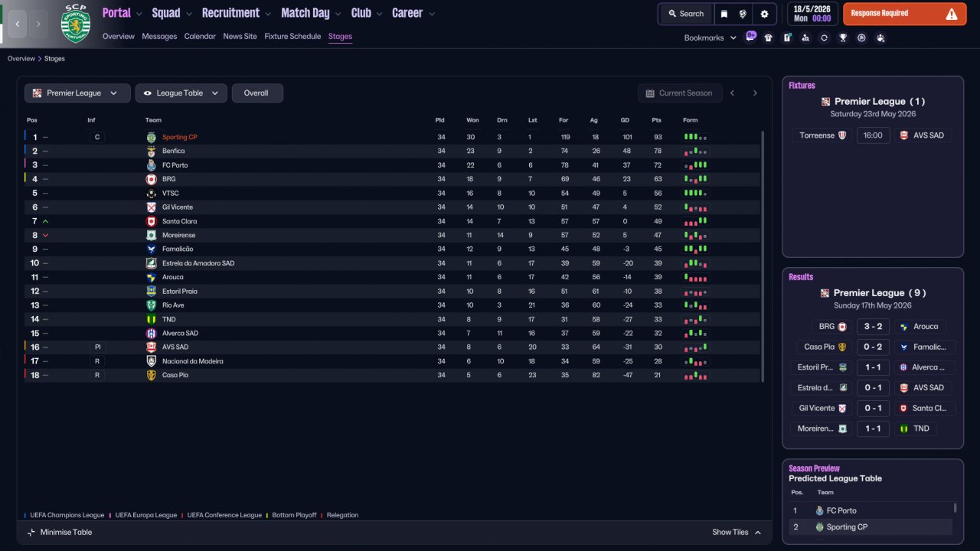Click the league table vertical scrollbar
Image resolution: width=980 pixels, height=551 pixels.
coord(763,256)
